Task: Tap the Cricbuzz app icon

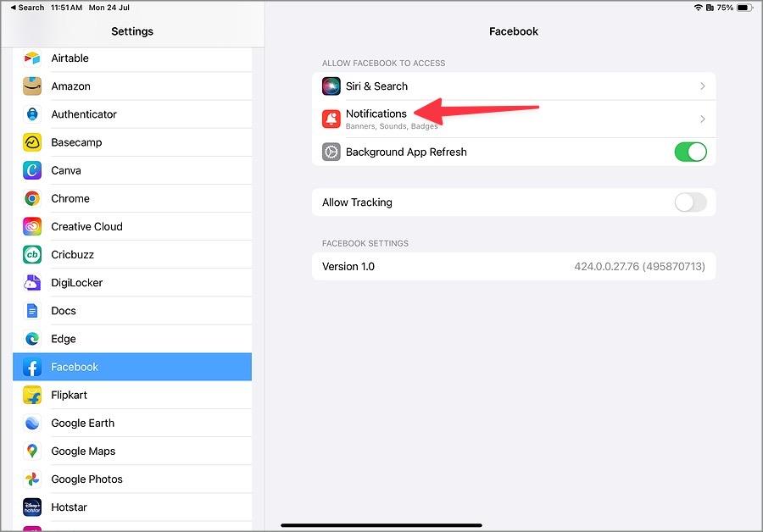Action: pos(32,255)
